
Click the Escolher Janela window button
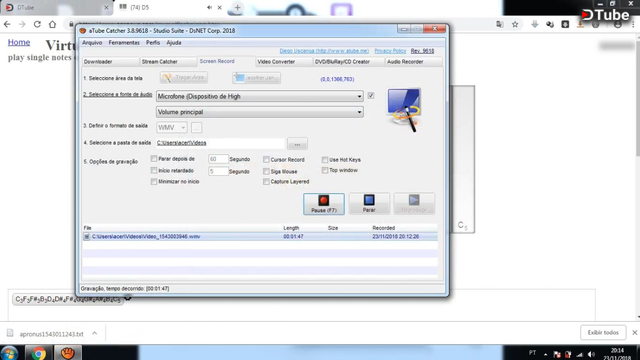[x=256, y=78]
